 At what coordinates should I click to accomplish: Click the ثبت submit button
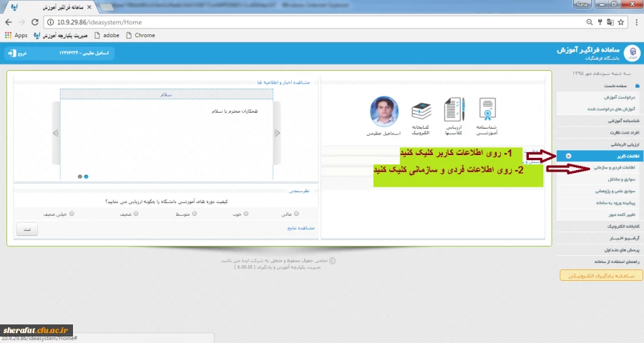point(27,229)
